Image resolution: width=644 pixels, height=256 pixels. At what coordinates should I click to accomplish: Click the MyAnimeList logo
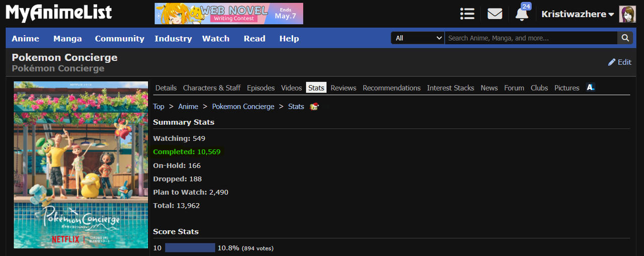[x=59, y=14]
